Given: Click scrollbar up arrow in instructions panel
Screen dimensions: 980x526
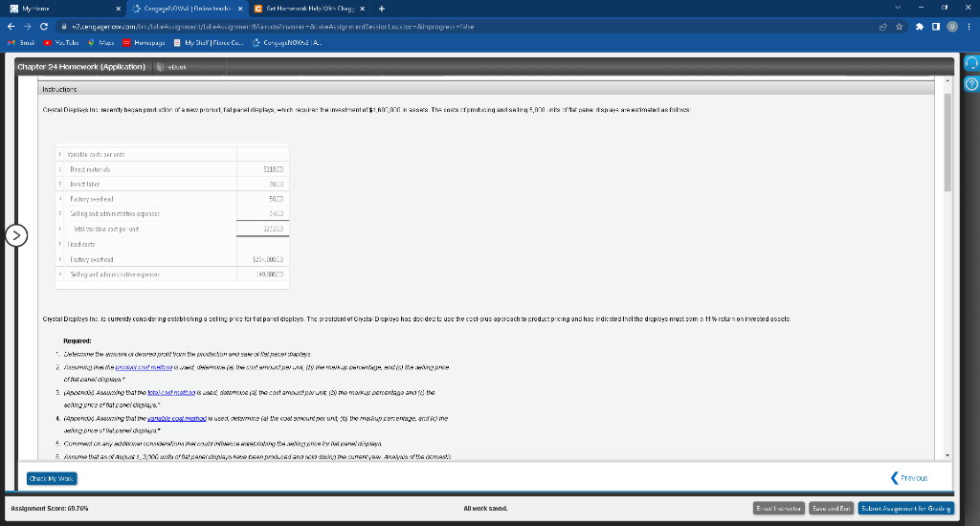Looking at the screenshot, I should click(x=947, y=80).
